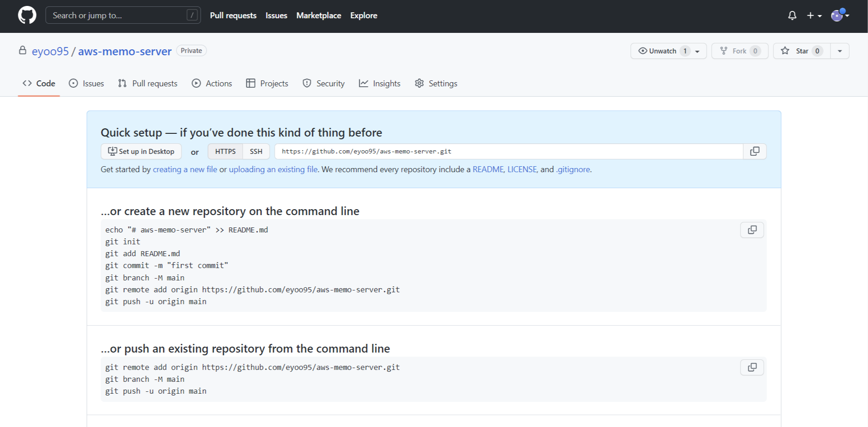Star the repository
The image size is (868, 427).
[x=802, y=51]
